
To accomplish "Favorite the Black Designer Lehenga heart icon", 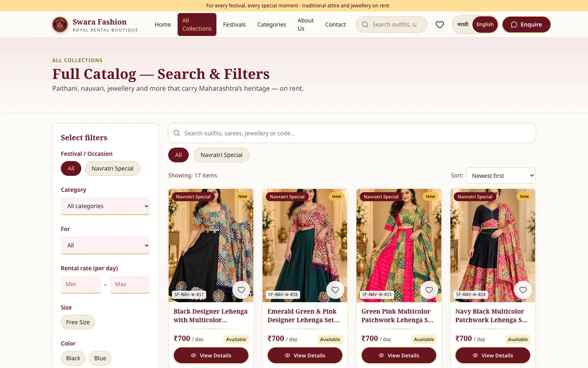I will [241, 290].
